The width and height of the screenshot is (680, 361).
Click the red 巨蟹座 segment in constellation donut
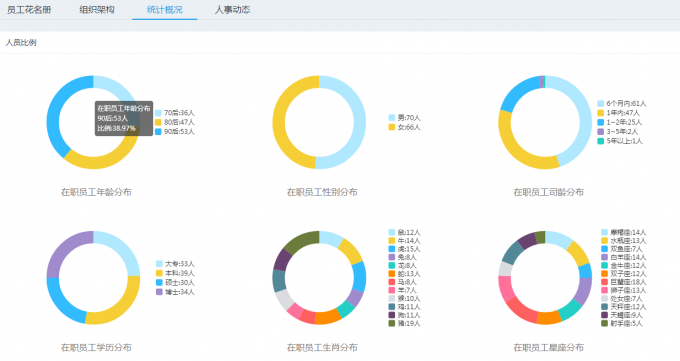pyautogui.click(x=521, y=311)
